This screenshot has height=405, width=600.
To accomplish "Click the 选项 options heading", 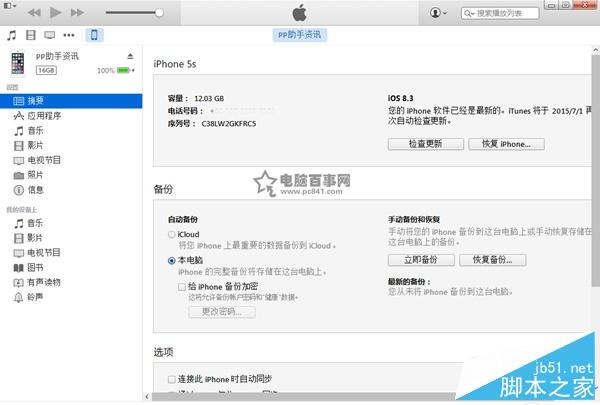I will [x=163, y=352].
